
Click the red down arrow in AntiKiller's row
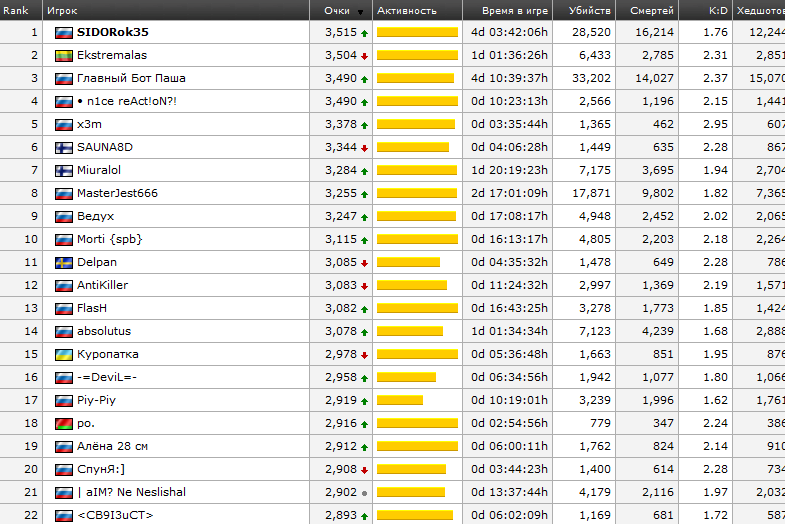click(364, 286)
